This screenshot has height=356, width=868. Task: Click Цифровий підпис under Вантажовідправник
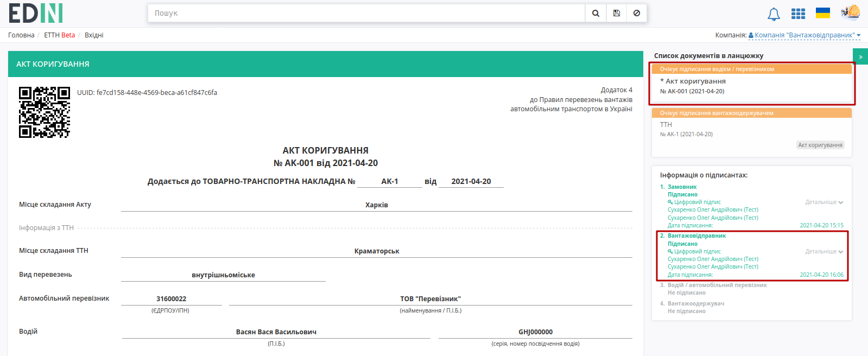pos(694,252)
